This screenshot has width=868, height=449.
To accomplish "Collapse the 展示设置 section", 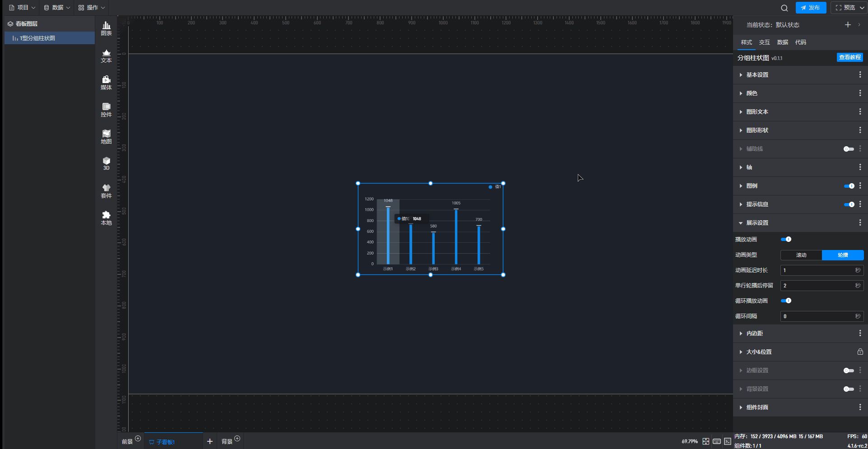I will 757,223.
